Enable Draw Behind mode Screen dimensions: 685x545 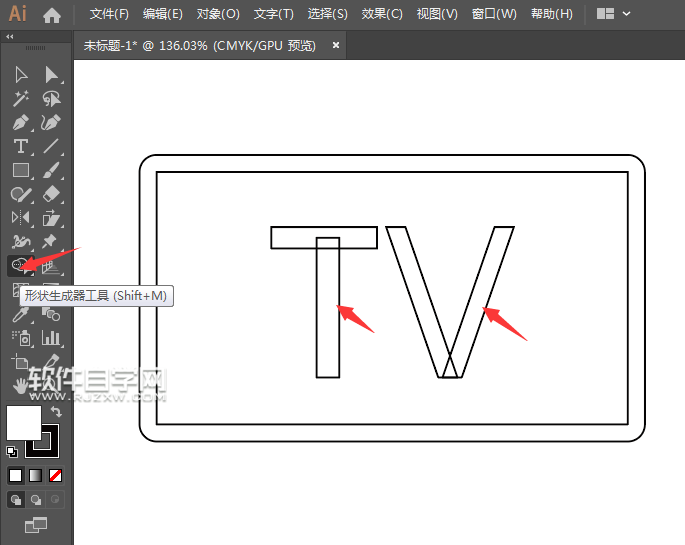(x=36, y=500)
